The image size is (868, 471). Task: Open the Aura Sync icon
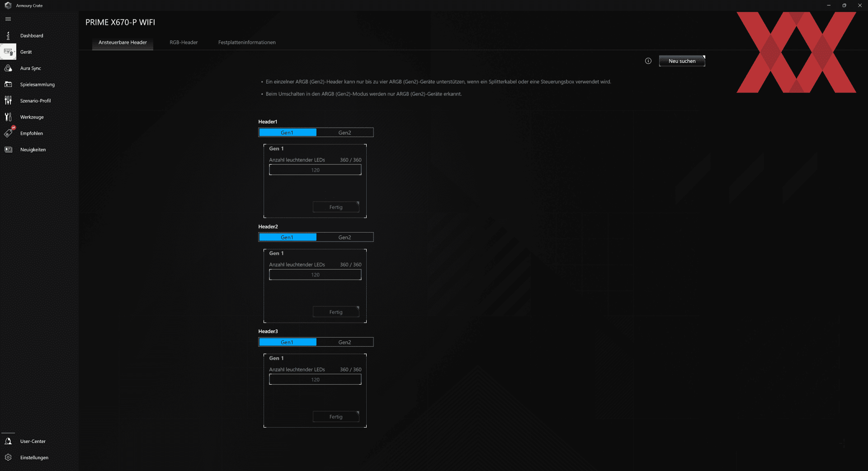pos(8,68)
